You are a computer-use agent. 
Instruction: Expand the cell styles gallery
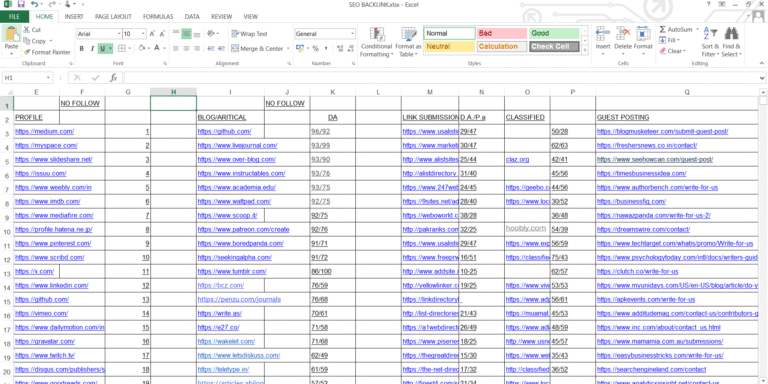pyautogui.click(x=584, y=49)
